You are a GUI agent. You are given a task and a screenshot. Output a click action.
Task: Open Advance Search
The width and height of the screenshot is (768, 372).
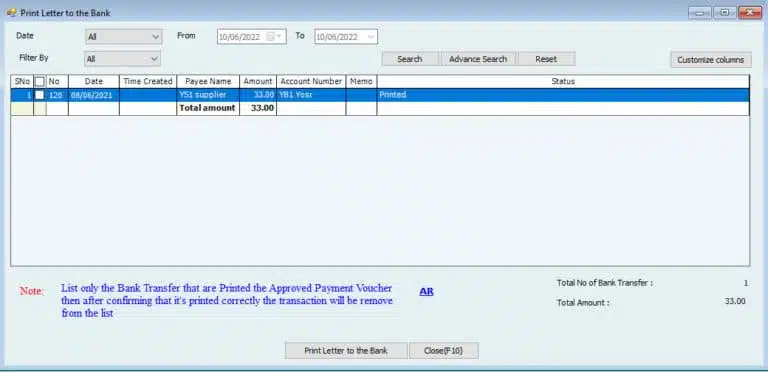click(x=478, y=59)
